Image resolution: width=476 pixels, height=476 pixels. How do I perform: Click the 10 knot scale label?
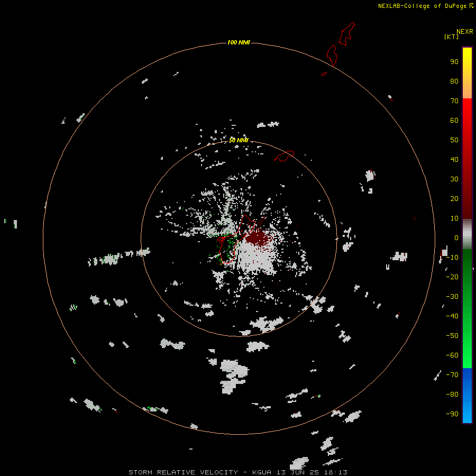(x=454, y=218)
